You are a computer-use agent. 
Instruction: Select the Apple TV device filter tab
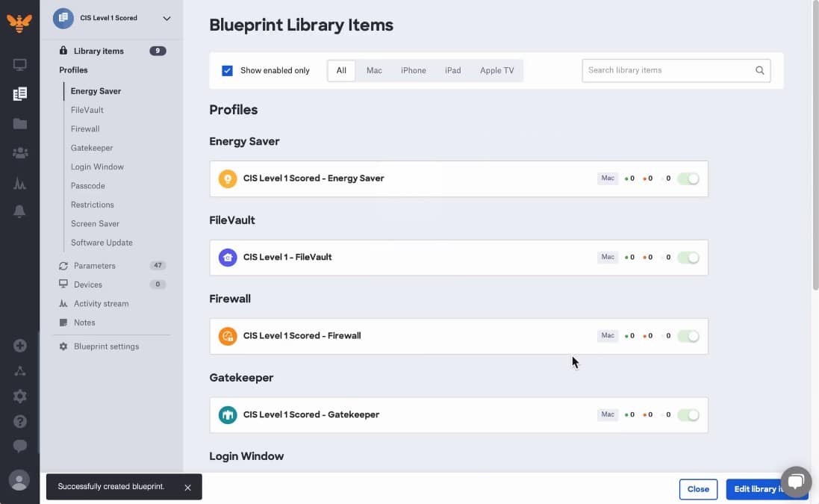pos(496,70)
